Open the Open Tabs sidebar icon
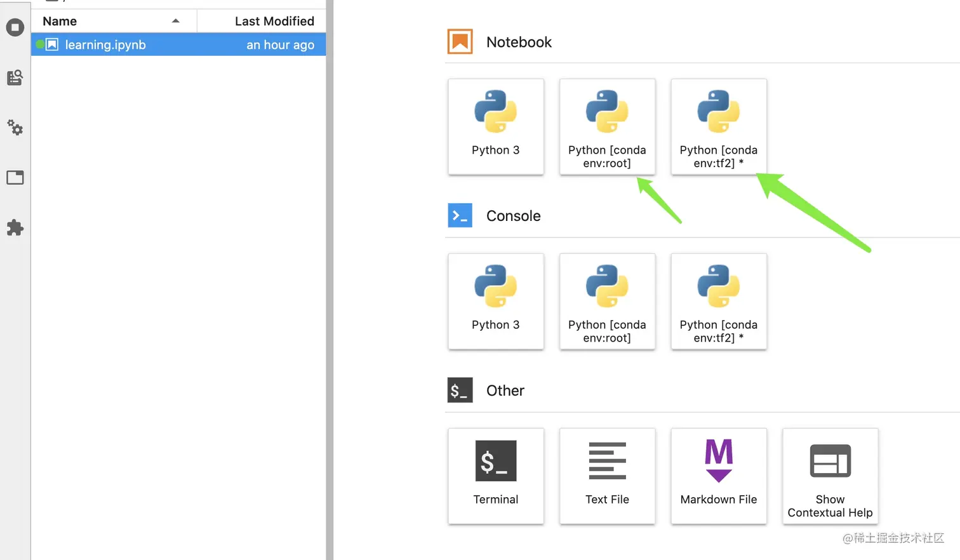Viewport: 960px width, 560px height. (15, 177)
